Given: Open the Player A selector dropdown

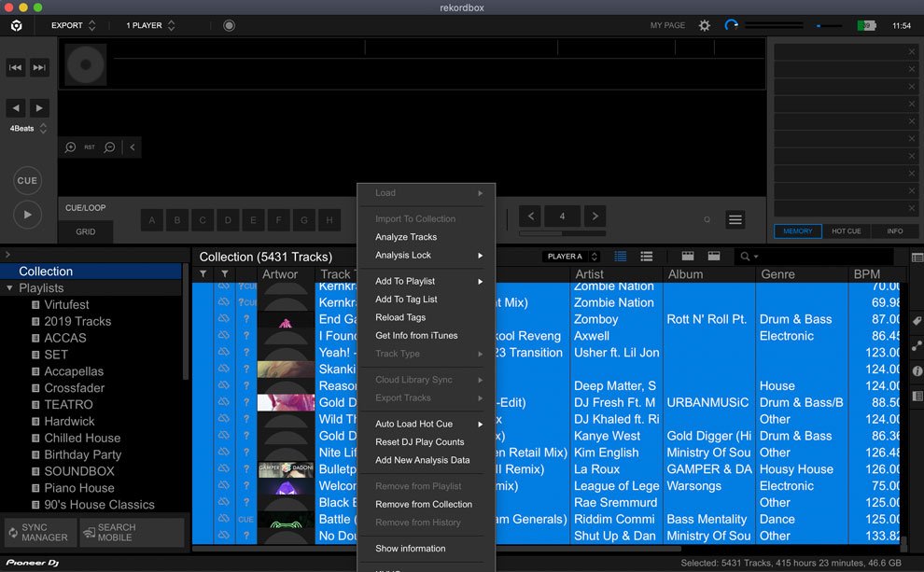Looking at the screenshot, I should click(572, 256).
